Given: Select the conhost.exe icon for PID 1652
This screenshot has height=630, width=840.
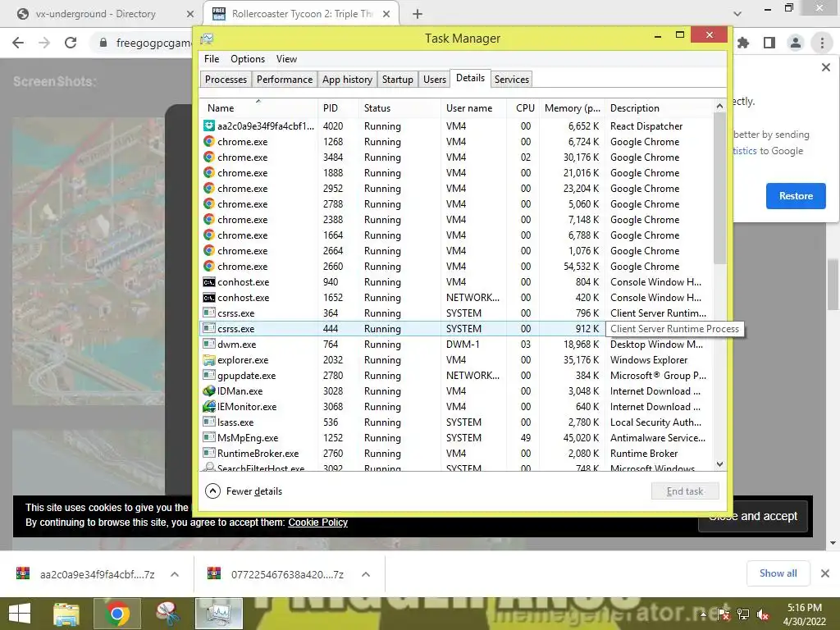Looking at the screenshot, I should coord(209,297).
